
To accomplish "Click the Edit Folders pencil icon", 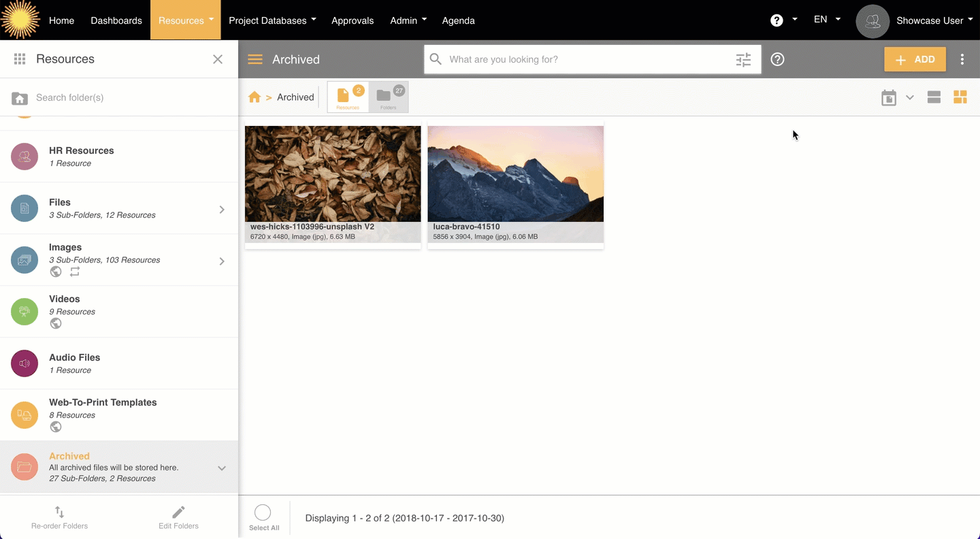I will [178, 512].
